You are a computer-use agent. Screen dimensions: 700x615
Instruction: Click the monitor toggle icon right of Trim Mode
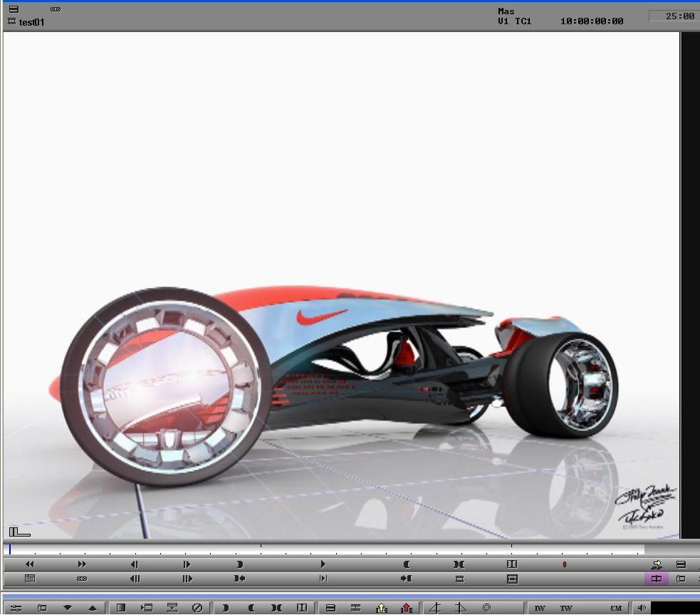tap(681, 579)
